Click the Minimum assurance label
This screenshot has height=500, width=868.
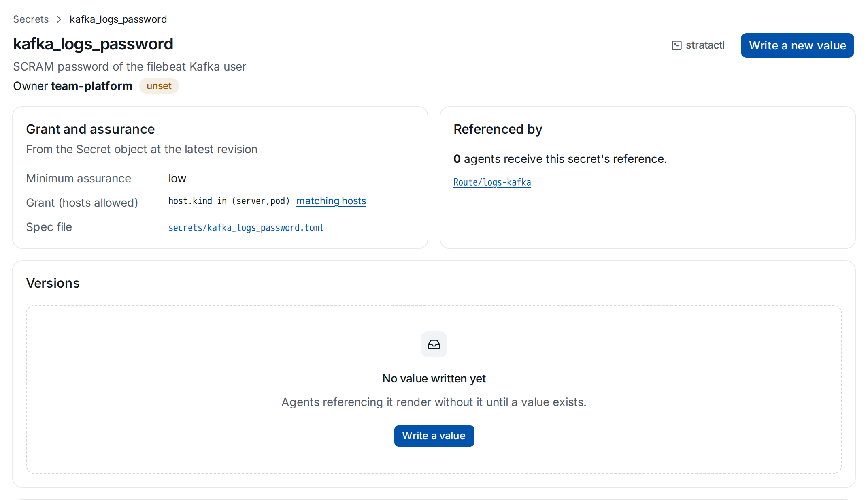tap(79, 179)
